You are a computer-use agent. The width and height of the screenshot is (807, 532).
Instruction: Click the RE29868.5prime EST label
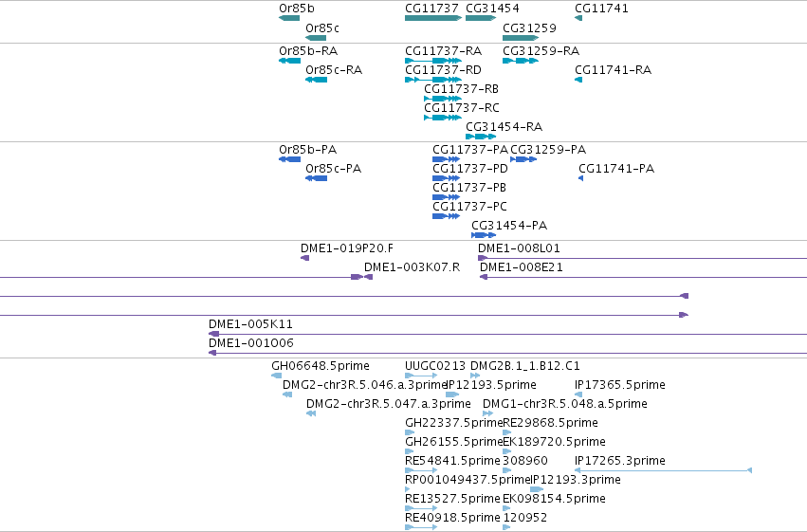551,424
